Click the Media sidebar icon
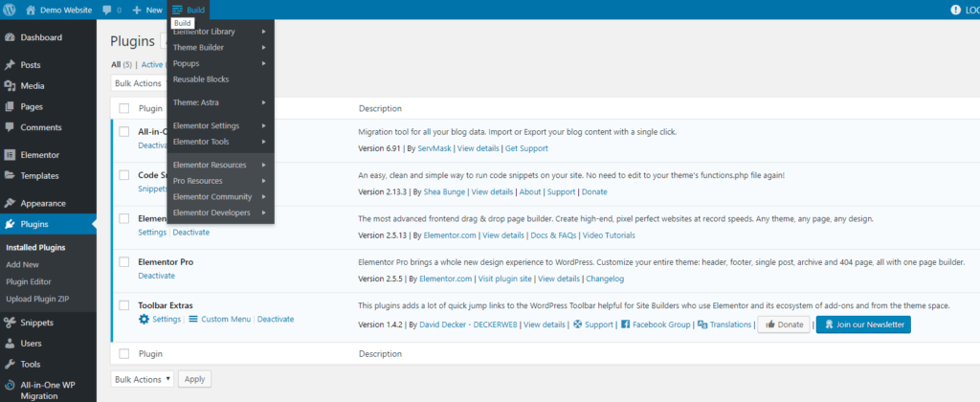The width and height of the screenshot is (980, 402). [10, 85]
